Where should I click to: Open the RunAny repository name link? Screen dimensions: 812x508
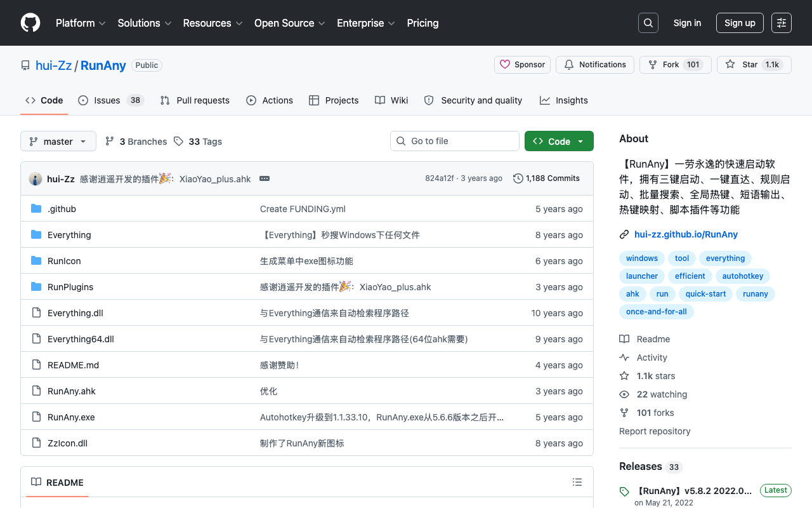click(x=103, y=65)
